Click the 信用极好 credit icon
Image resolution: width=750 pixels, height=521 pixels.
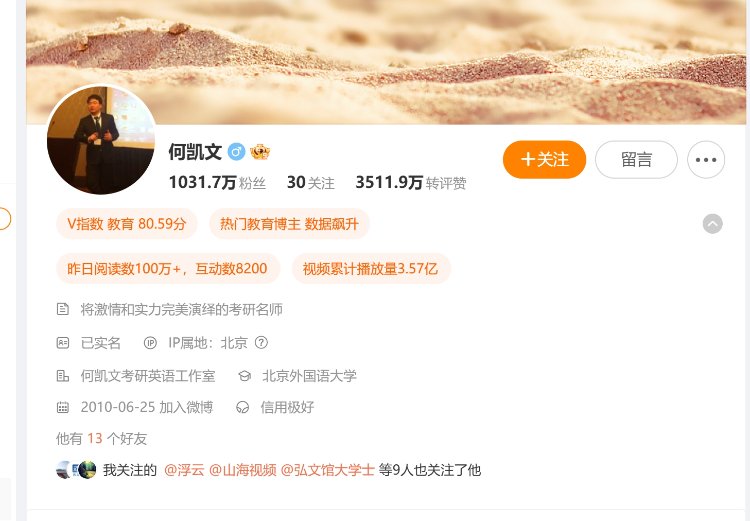243,408
